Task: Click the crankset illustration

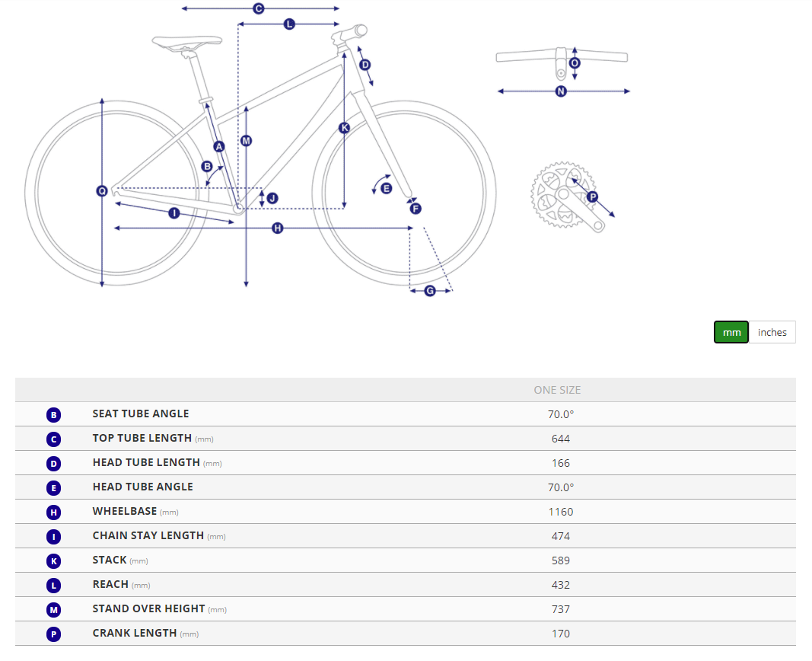Action: click(x=562, y=196)
